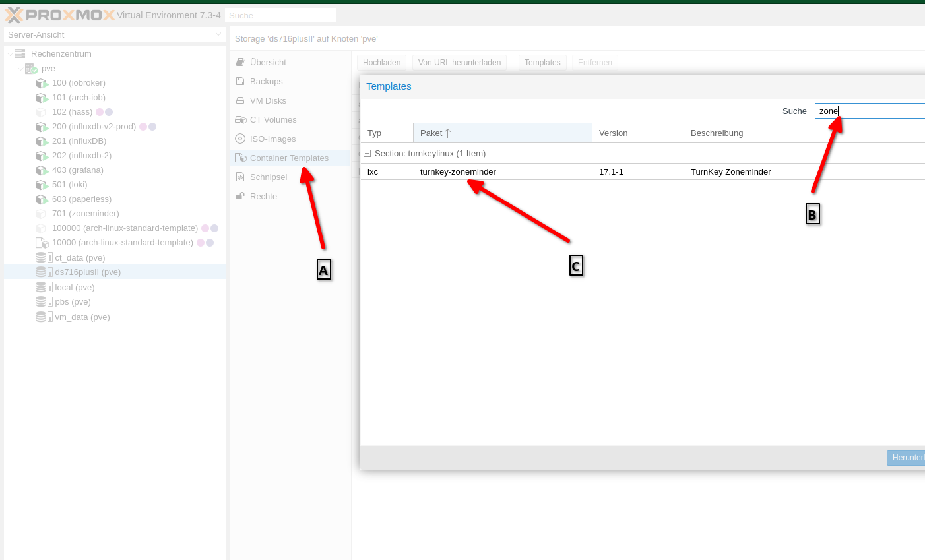925x560 pixels.
Task: Click the Schnipsel file icon
Action: pyautogui.click(x=240, y=177)
